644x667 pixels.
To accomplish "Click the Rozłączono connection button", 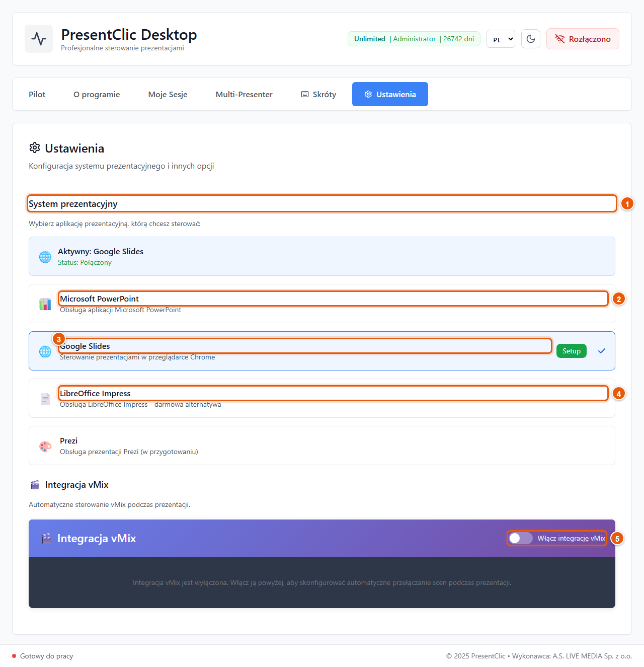I will point(583,39).
